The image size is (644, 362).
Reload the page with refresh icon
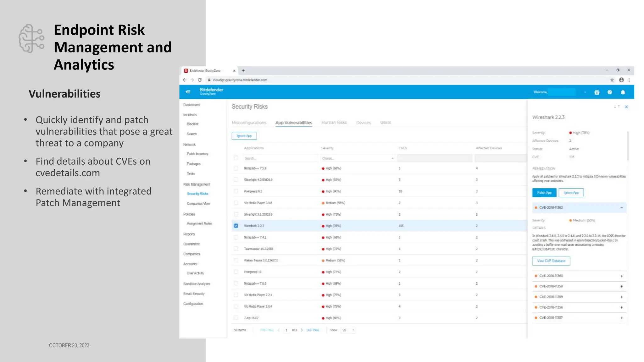(200, 80)
